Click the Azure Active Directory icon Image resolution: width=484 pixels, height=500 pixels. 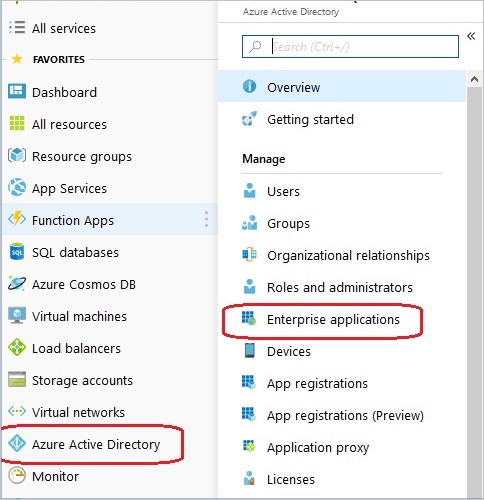(17, 444)
